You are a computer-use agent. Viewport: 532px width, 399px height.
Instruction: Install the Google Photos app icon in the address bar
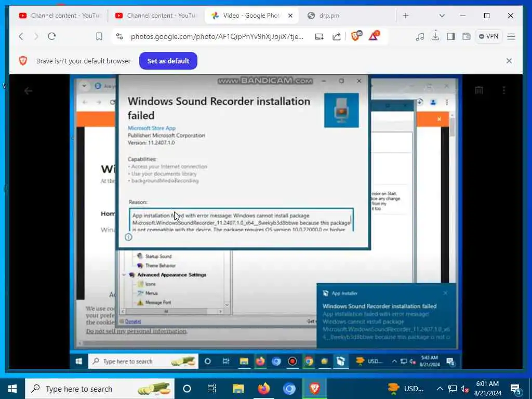pyautogui.click(x=320, y=36)
